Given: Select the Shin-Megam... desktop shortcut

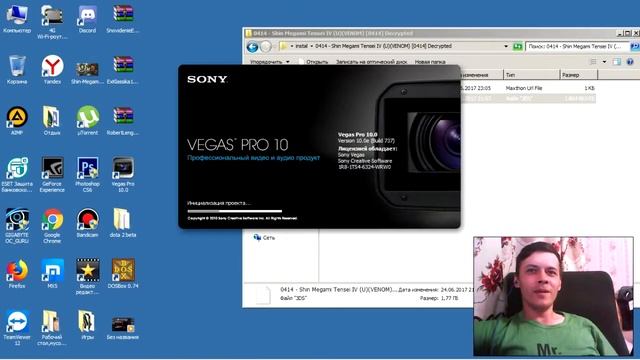Looking at the screenshot, I should [x=87, y=73].
